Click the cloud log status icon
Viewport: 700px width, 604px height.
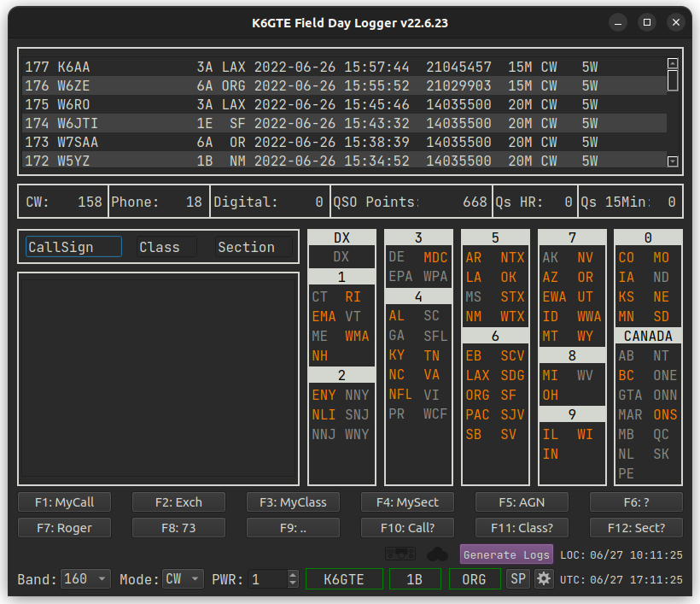click(x=437, y=554)
